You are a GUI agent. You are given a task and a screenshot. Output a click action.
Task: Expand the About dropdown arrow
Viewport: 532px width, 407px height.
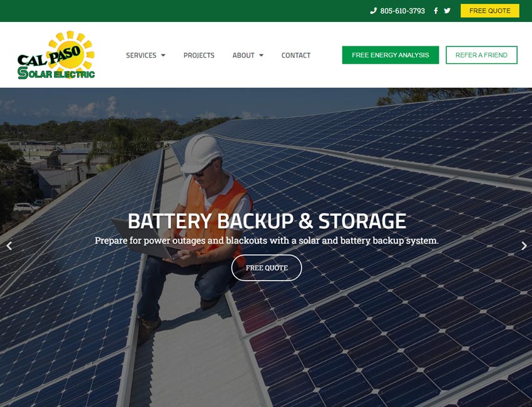(261, 55)
